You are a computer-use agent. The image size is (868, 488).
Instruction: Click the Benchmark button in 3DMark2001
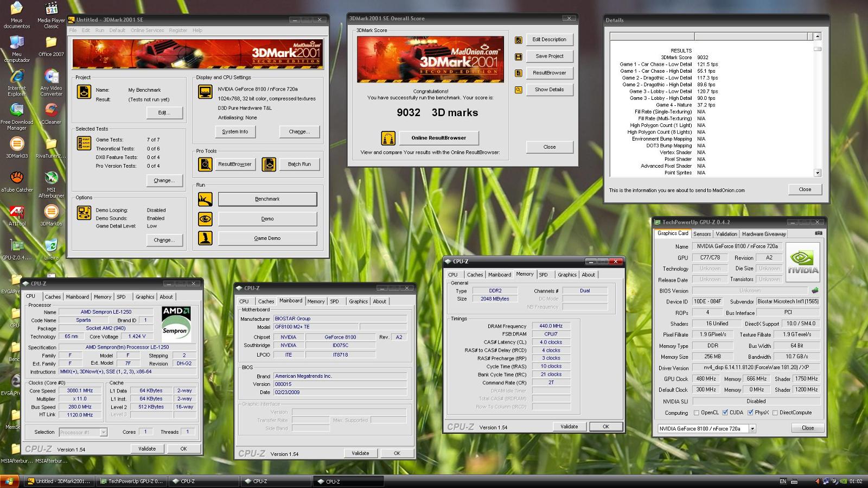267,199
